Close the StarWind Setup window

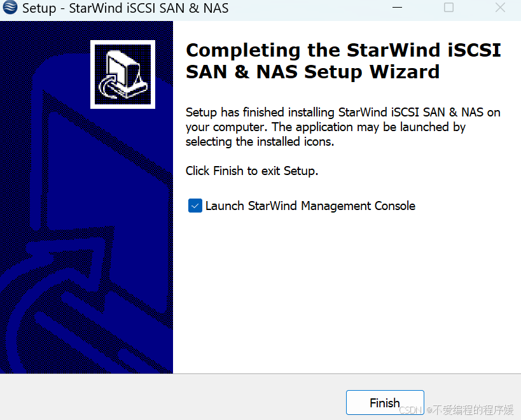(500, 7)
